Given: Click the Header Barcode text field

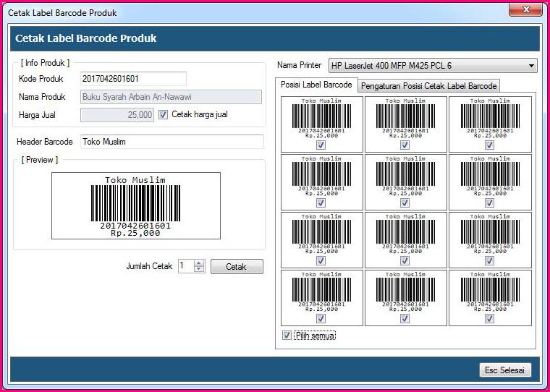Looking at the screenshot, I should click(172, 142).
